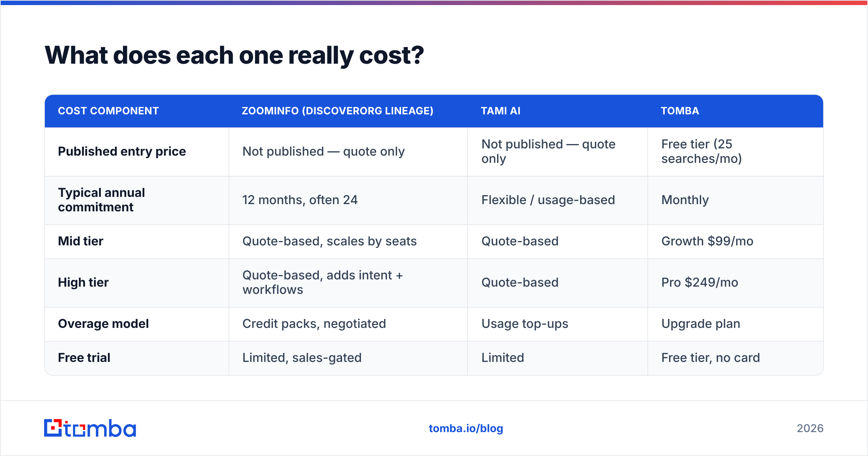Click the 'Published entry price' row label
The image size is (868, 456).
pos(122,151)
